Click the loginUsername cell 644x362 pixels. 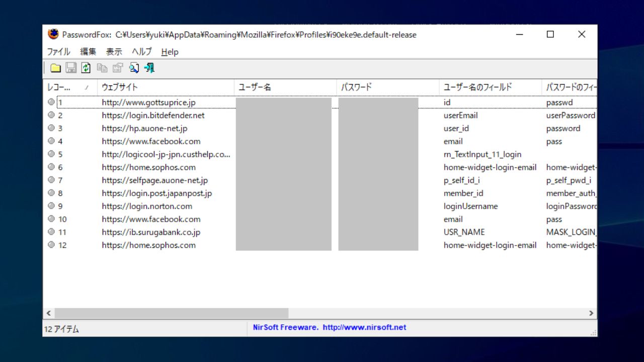470,206
